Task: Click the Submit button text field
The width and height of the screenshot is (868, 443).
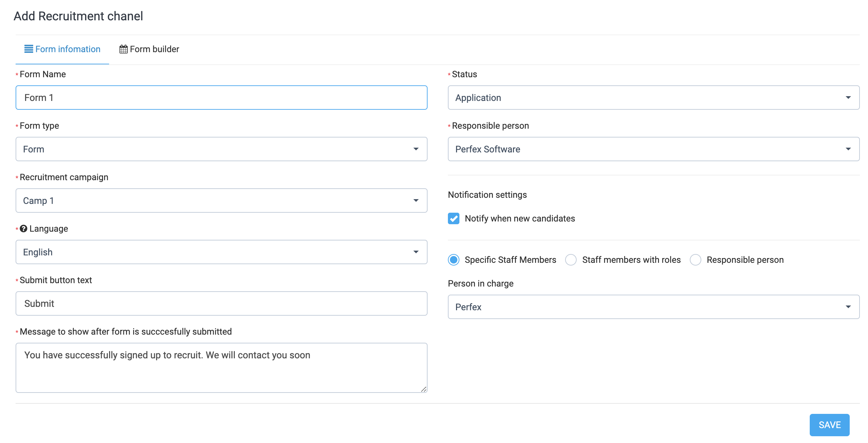Action: [221, 303]
